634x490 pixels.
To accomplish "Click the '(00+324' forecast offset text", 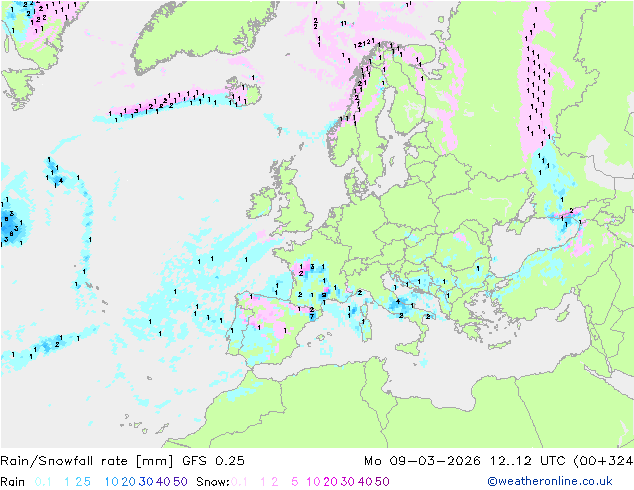I will (x=603, y=461).
